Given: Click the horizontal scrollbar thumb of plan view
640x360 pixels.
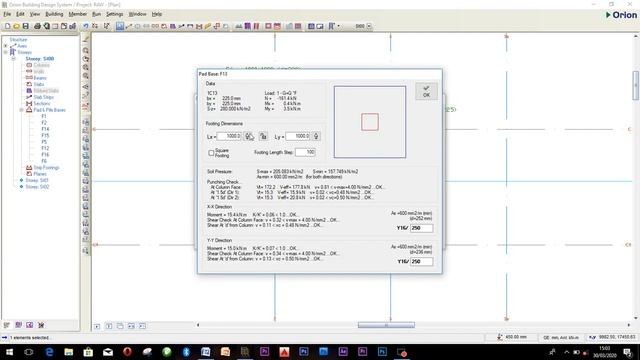Looking at the screenshot, I should 386,325.
